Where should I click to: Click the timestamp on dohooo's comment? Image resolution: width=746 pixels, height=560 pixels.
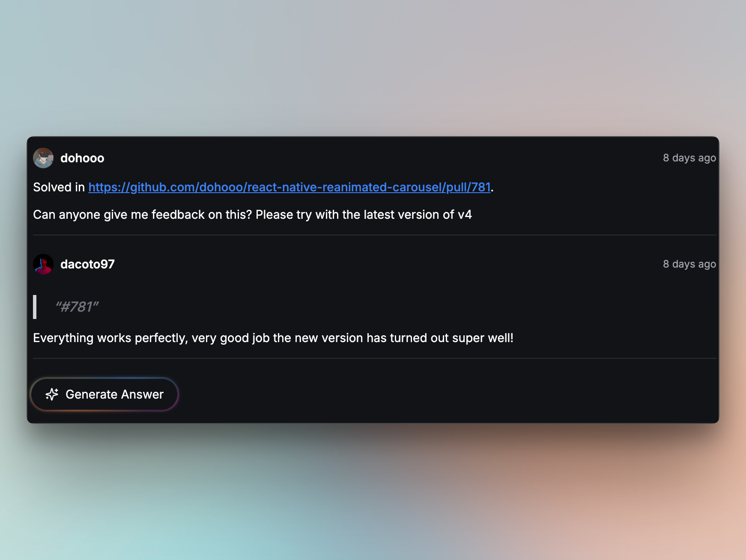(x=689, y=158)
